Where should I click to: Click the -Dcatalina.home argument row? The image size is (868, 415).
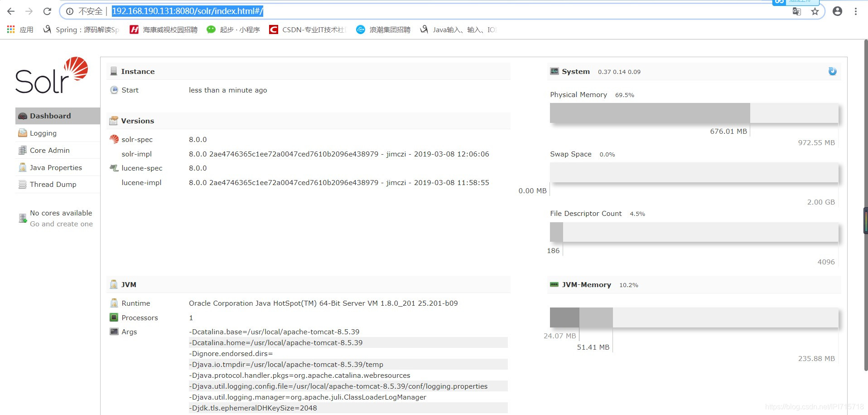tap(348, 342)
